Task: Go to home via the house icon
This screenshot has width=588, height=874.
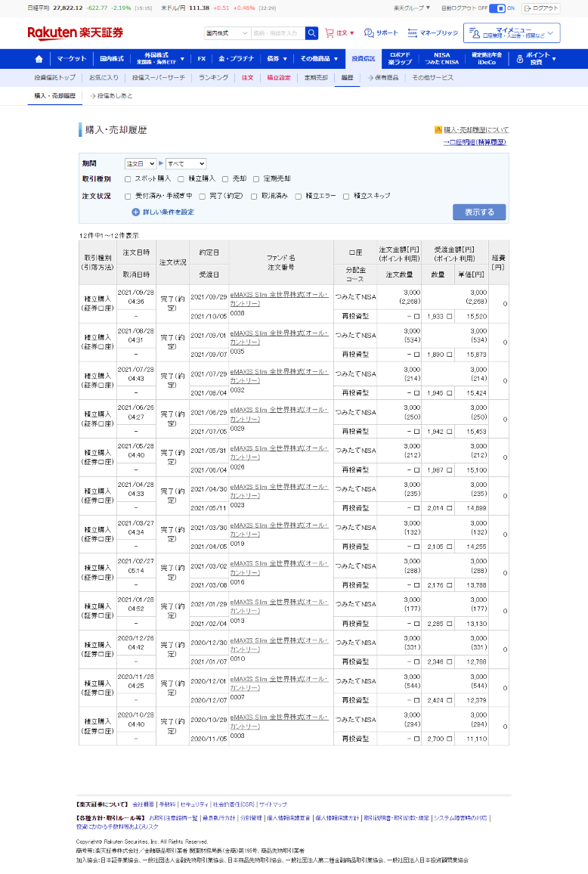Action: point(39,58)
